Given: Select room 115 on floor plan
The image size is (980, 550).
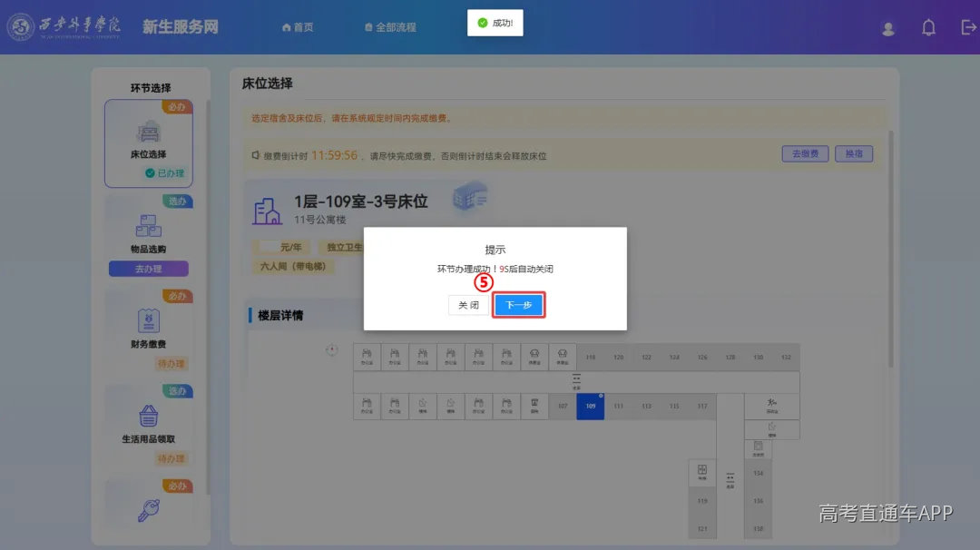Looking at the screenshot, I should click(673, 407).
